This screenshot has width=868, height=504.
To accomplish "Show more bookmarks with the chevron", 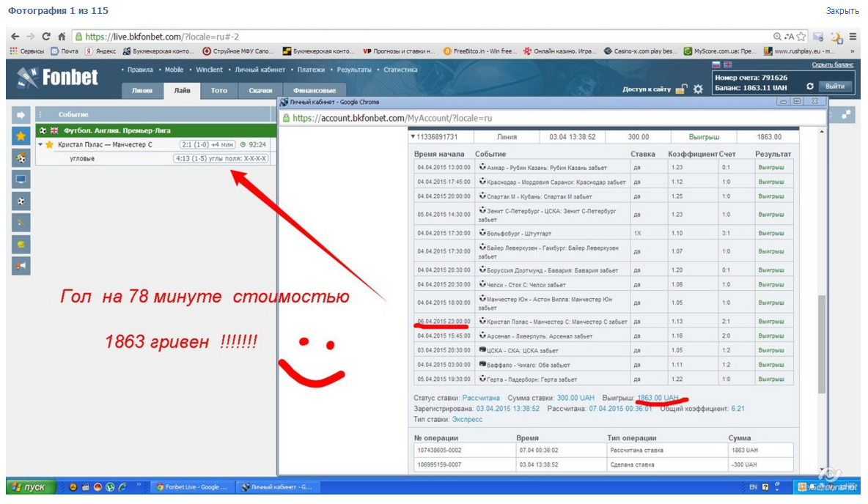I will click(852, 51).
